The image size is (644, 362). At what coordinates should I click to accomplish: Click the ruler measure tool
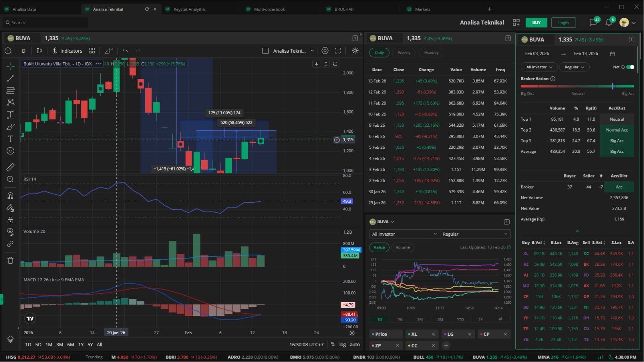pyautogui.click(x=10, y=167)
